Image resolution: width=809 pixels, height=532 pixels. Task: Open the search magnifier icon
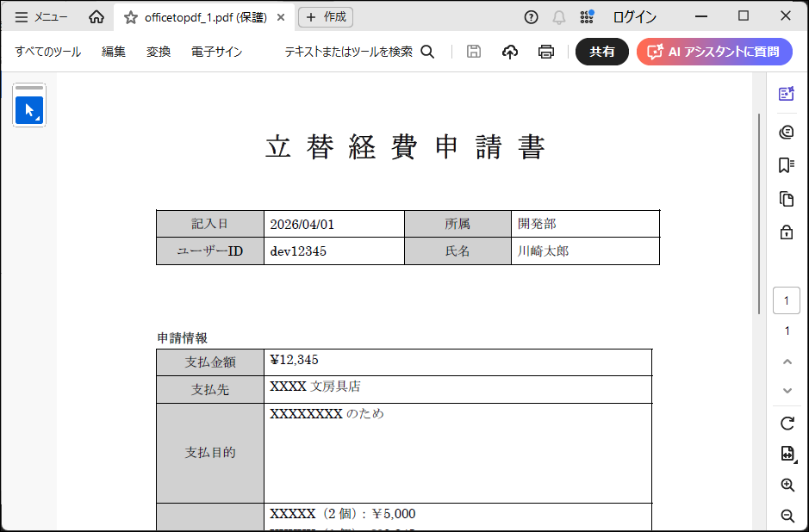tap(427, 52)
